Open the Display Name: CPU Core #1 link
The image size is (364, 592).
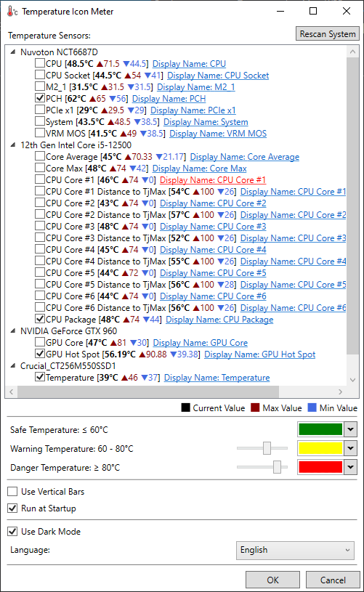[213, 179]
